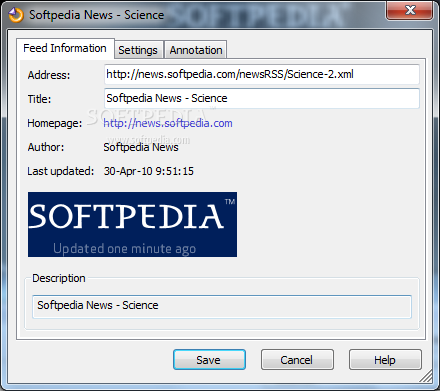Click into the Address input field

(x=262, y=74)
